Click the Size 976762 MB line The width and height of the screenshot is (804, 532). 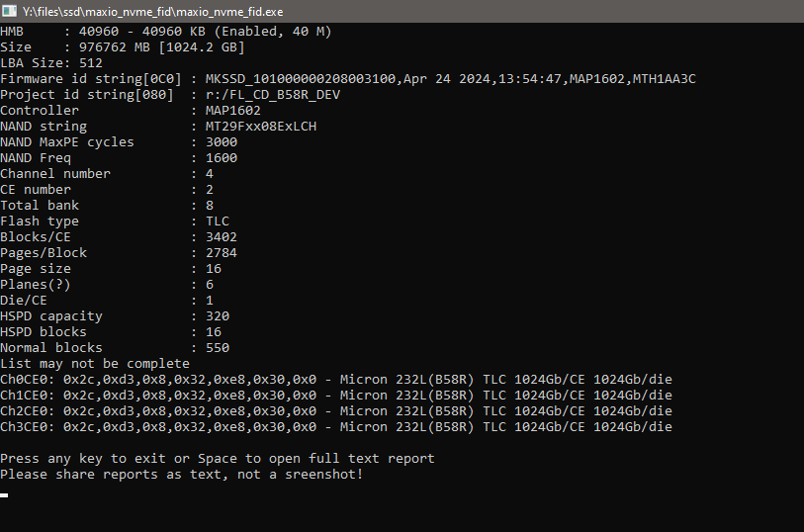123,47
